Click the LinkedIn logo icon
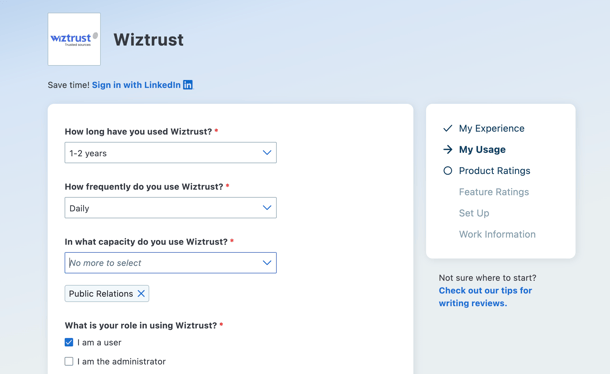 (188, 85)
